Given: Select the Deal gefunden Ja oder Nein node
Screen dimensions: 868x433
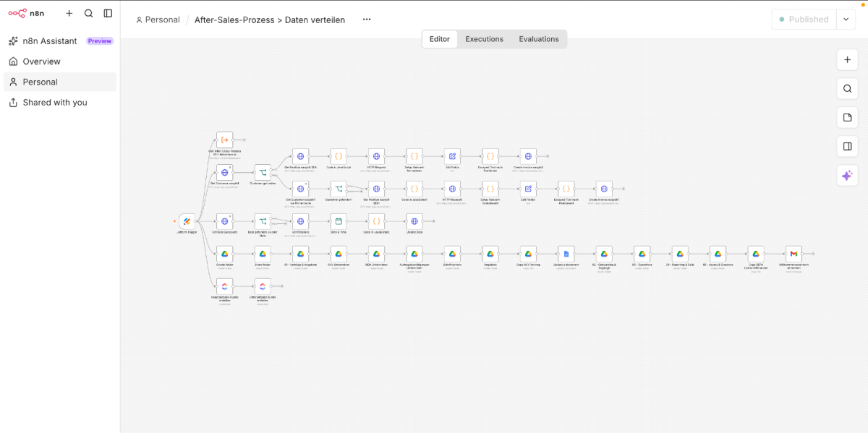Looking at the screenshot, I should point(263,221).
